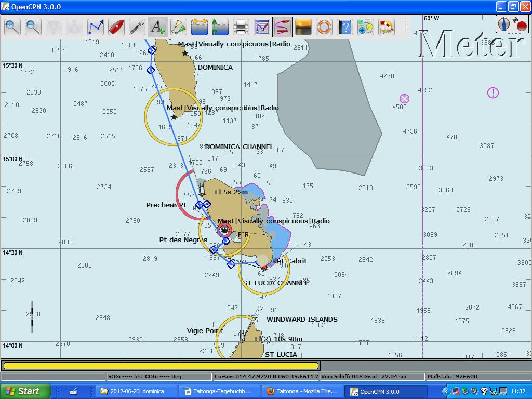Open the Toolbox settings wrench icon
Viewport: 532px width, 399px height.
tap(137, 27)
